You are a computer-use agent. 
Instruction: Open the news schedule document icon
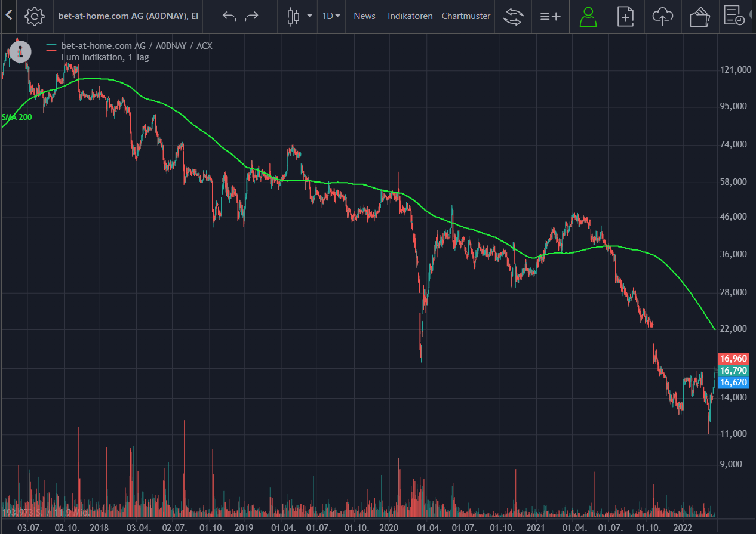734,16
